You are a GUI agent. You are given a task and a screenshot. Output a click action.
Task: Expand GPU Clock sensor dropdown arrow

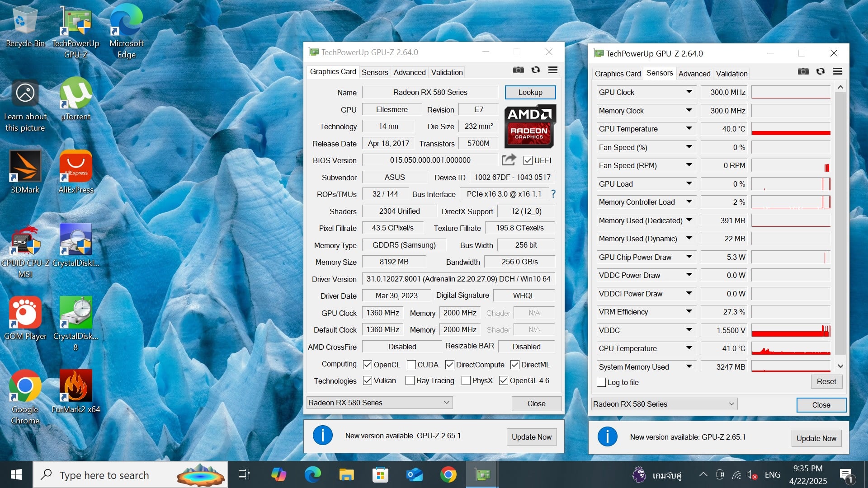[689, 92]
